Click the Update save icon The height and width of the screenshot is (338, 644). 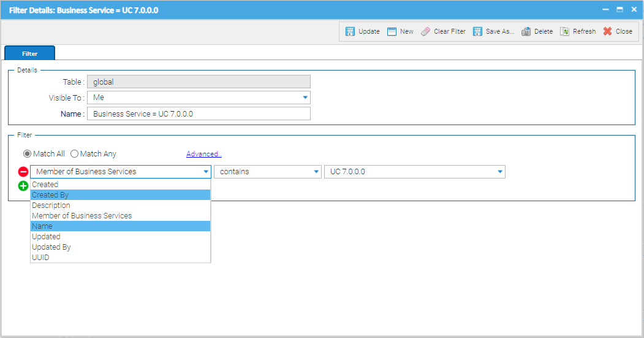tap(350, 31)
